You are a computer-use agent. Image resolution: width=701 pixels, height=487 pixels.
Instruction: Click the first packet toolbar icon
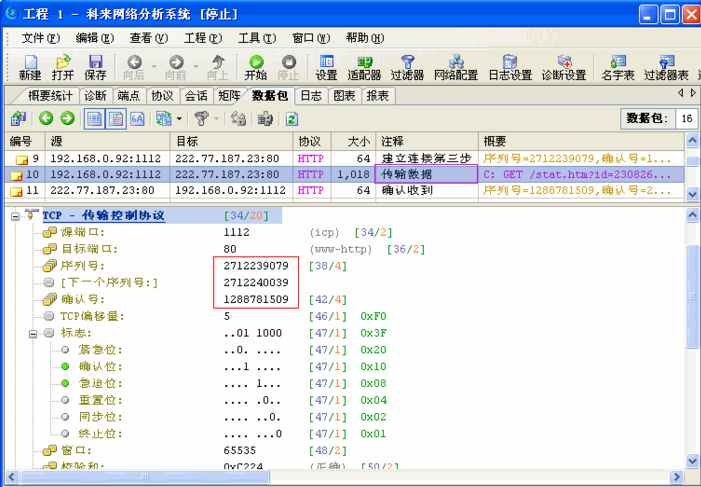click(18, 119)
